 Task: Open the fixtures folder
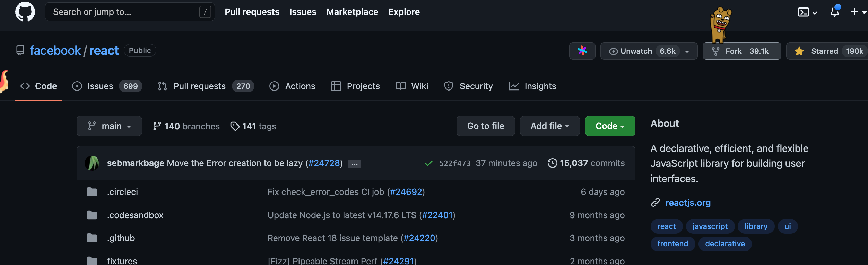[122, 261]
